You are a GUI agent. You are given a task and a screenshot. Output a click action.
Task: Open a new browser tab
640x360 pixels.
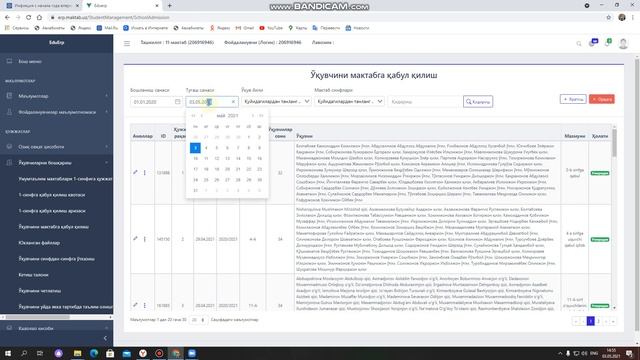pos(169,6)
